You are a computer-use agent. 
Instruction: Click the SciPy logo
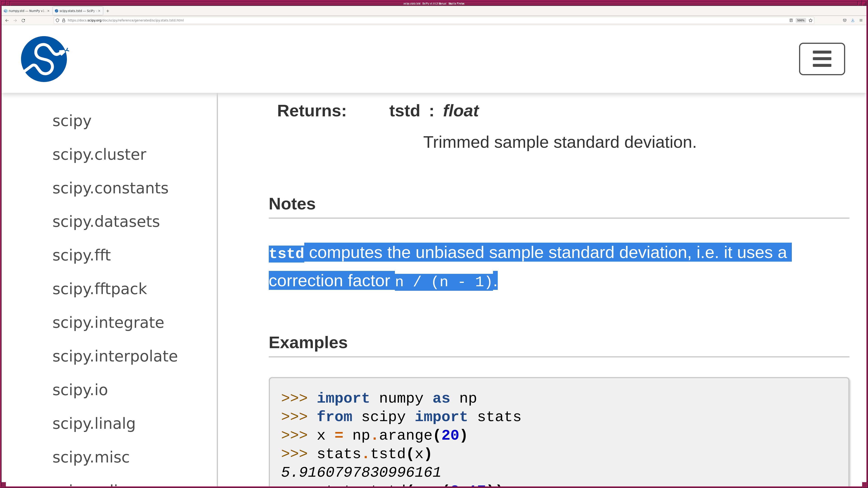(x=44, y=59)
